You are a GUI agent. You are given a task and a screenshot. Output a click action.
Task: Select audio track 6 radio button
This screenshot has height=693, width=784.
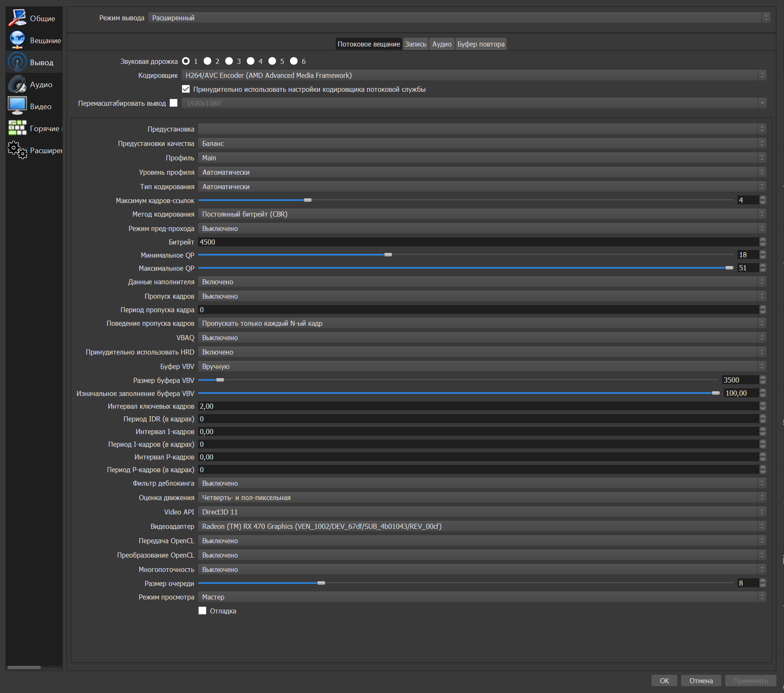[294, 61]
